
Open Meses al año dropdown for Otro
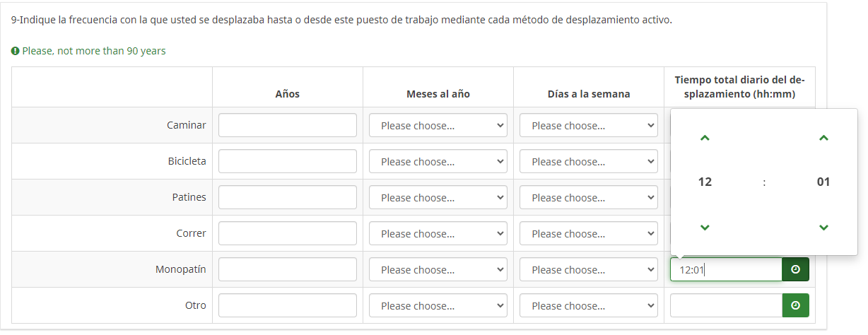[438, 306]
